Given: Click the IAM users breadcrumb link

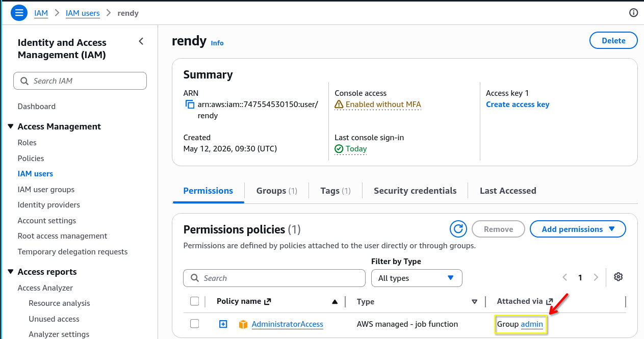Looking at the screenshot, I should [x=83, y=13].
